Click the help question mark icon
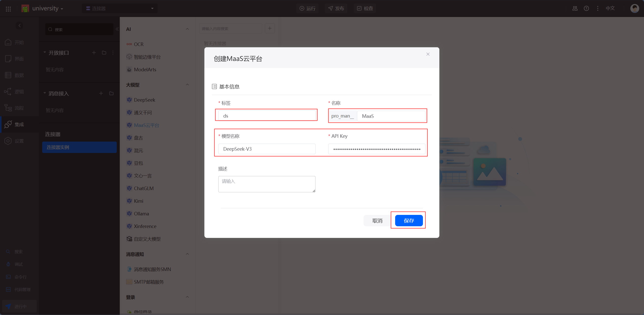 pos(586,8)
